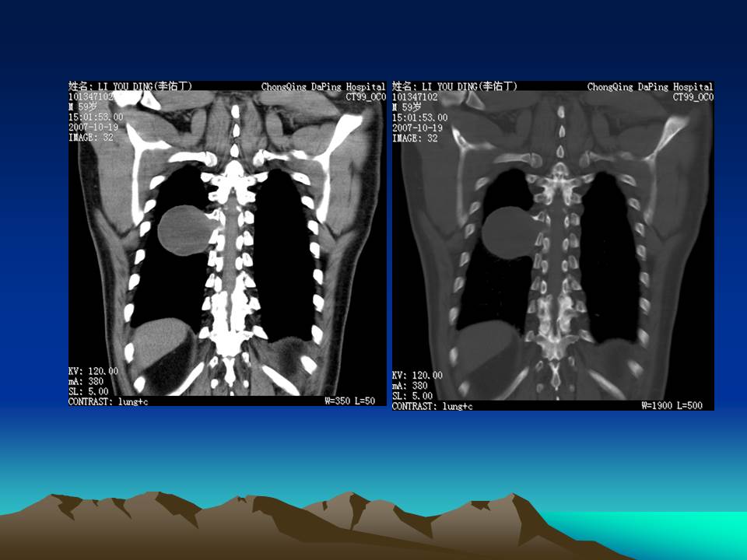Image resolution: width=747 pixels, height=560 pixels.
Task: Click the right CT99_OC0 scanner label
Action: coord(693,97)
